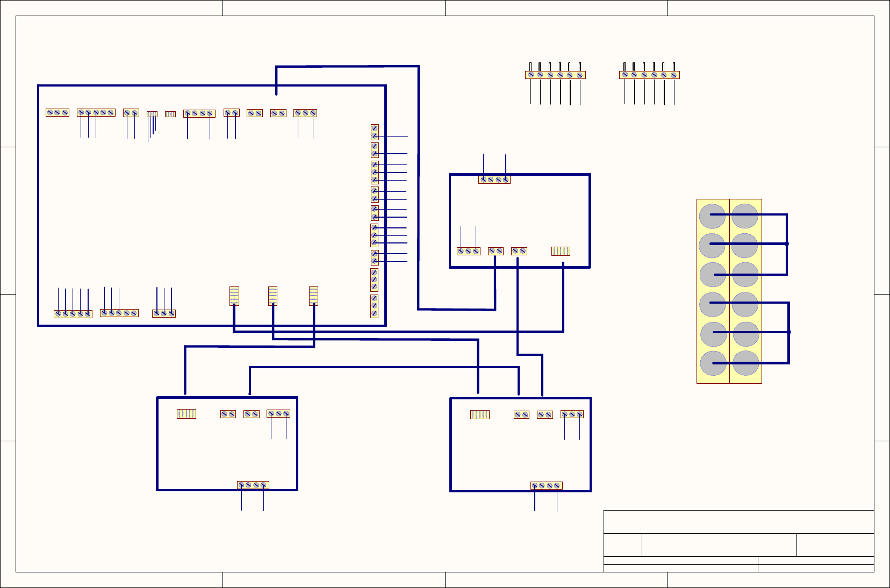
Task: Select the bottommost vertical connector on main board's right edge
Action: (x=375, y=306)
